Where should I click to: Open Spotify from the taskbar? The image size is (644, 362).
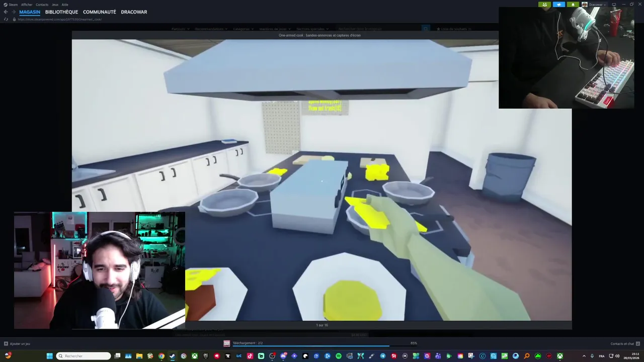click(339, 356)
